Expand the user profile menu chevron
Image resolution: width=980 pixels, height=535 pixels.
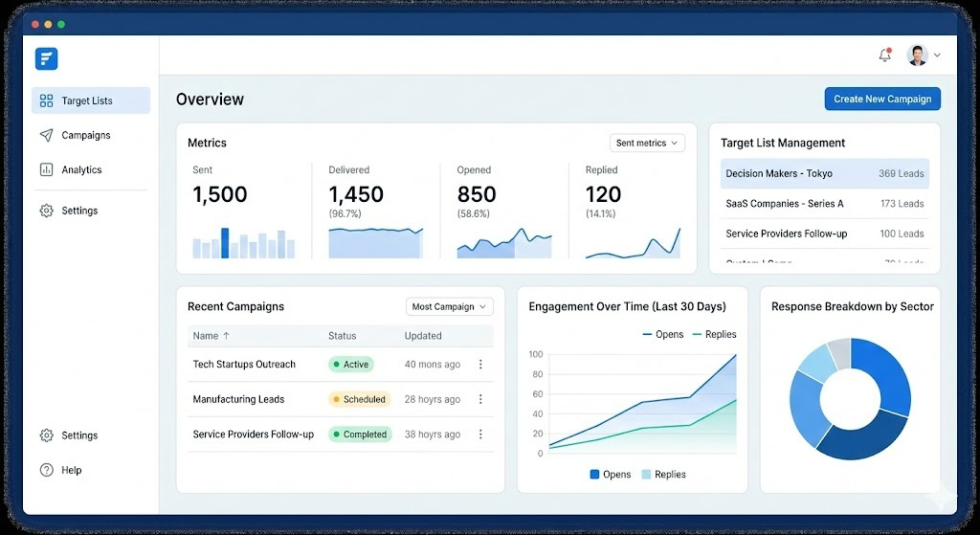click(937, 56)
